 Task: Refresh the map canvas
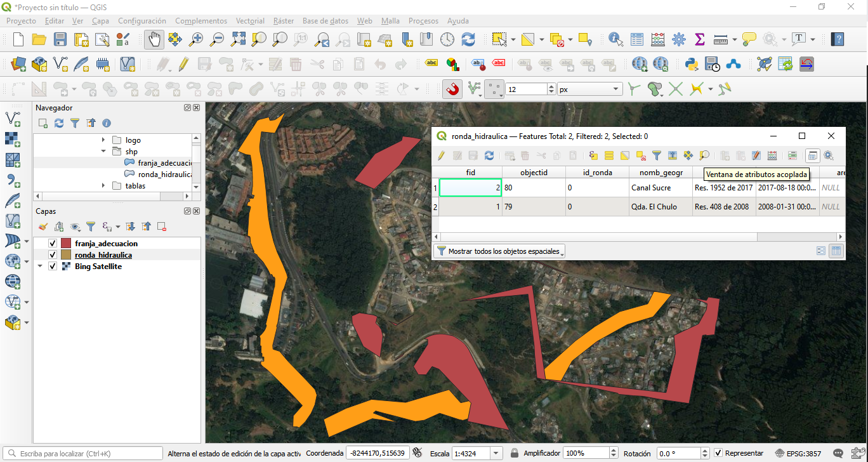468,39
